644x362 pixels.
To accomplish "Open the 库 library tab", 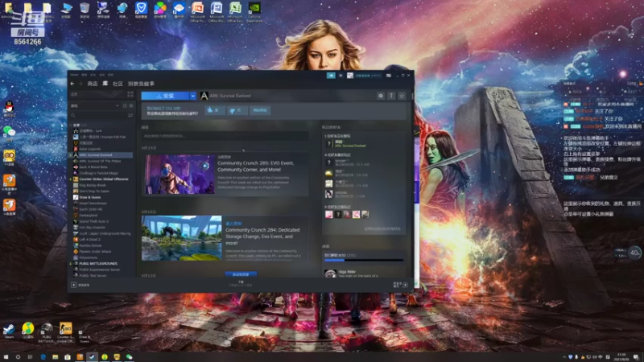I will click(x=105, y=84).
